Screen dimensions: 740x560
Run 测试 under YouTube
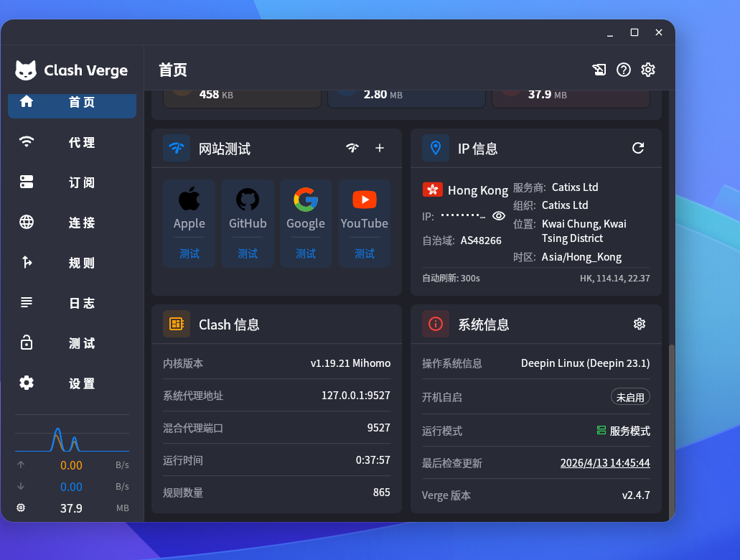click(x=365, y=253)
